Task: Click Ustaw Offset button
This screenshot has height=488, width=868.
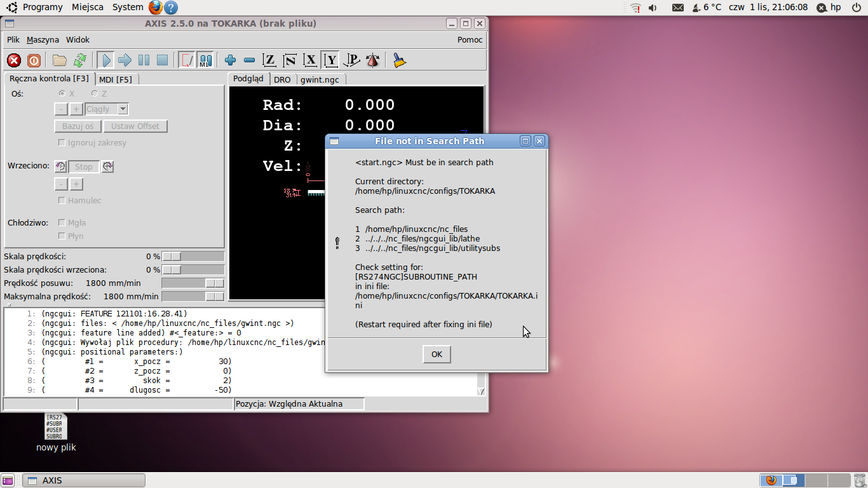Action: pos(135,126)
